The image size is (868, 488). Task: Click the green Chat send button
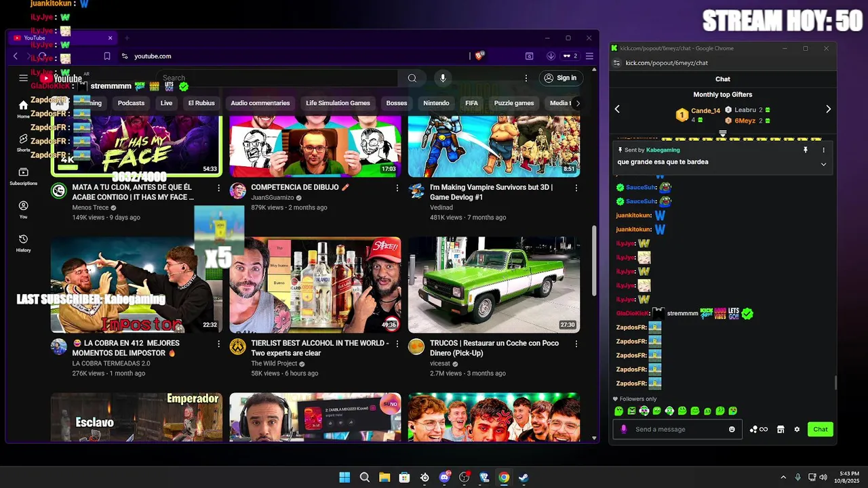(821, 429)
